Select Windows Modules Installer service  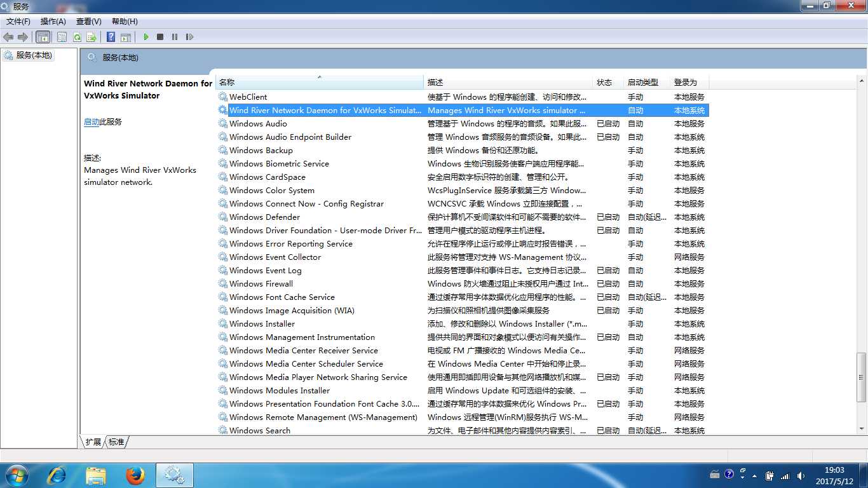coord(462,391)
